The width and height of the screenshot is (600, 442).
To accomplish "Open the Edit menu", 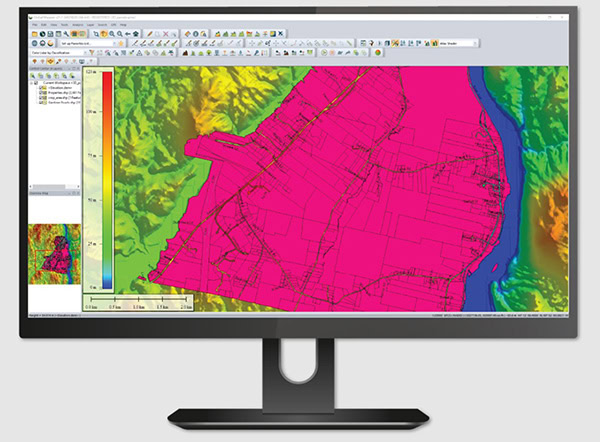I will click(x=44, y=25).
